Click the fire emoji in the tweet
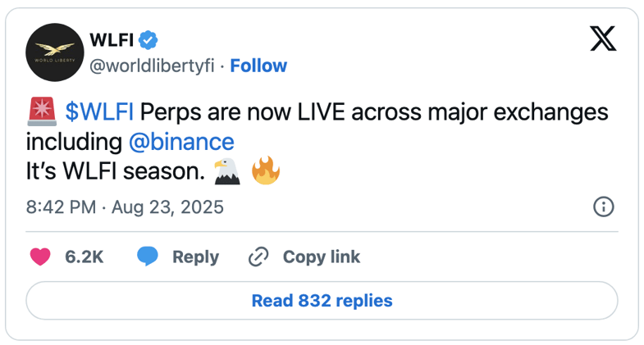 click(266, 170)
